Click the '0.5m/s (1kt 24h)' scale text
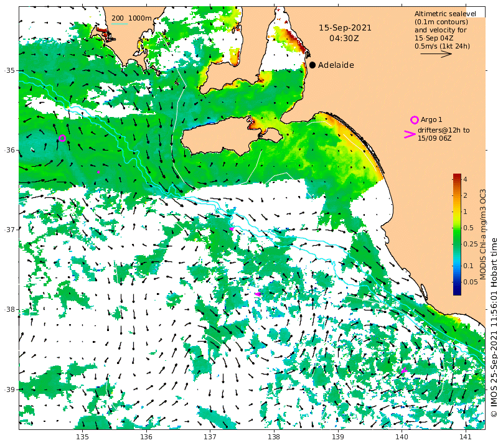 pos(442,46)
